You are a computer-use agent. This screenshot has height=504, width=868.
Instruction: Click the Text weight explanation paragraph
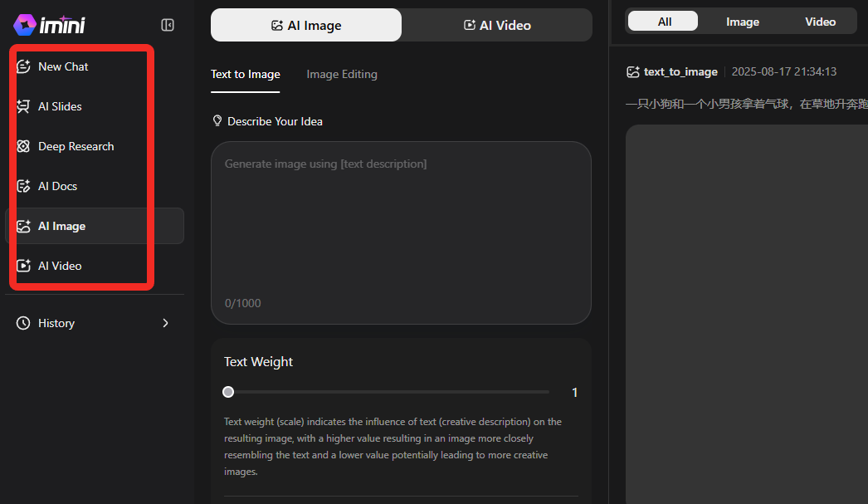(x=393, y=447)
